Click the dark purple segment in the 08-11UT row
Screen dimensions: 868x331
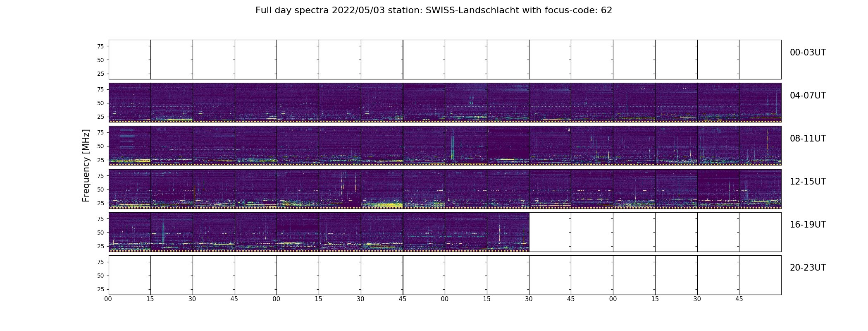coord(508,143)
